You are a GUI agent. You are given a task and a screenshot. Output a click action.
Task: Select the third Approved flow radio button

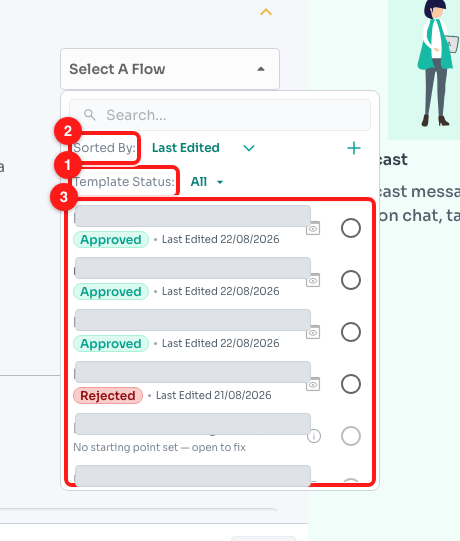[x=351, y=332]
